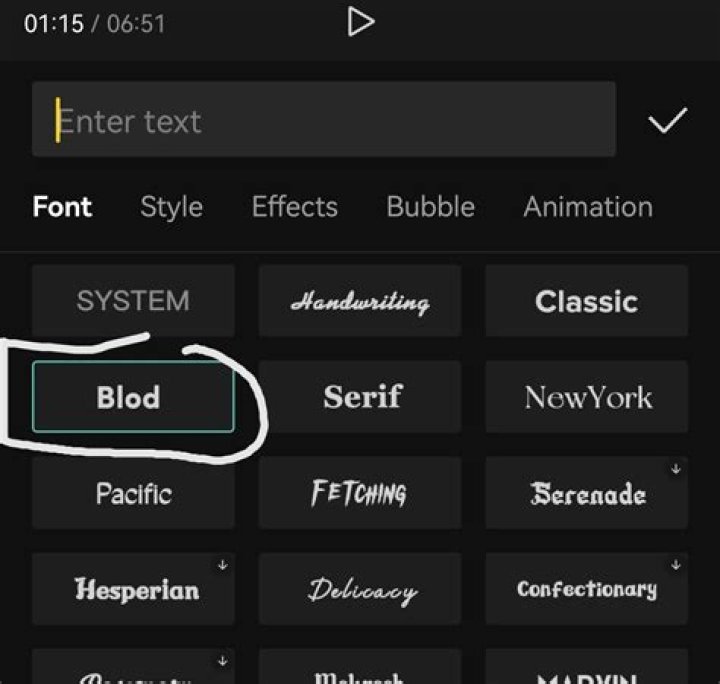Viewport: 720px width, 684px height.
Task: Open the Style tab
Action: coord(171,207)
